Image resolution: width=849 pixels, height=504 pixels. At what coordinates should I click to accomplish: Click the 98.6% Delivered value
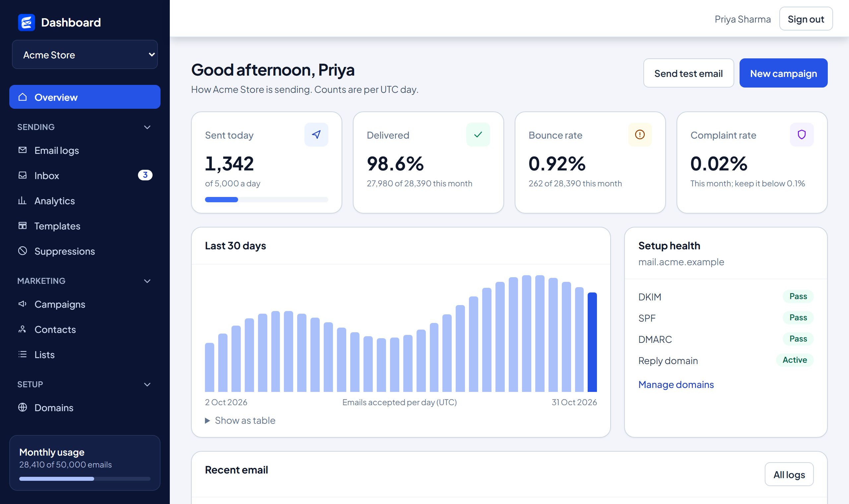point(395,164)
